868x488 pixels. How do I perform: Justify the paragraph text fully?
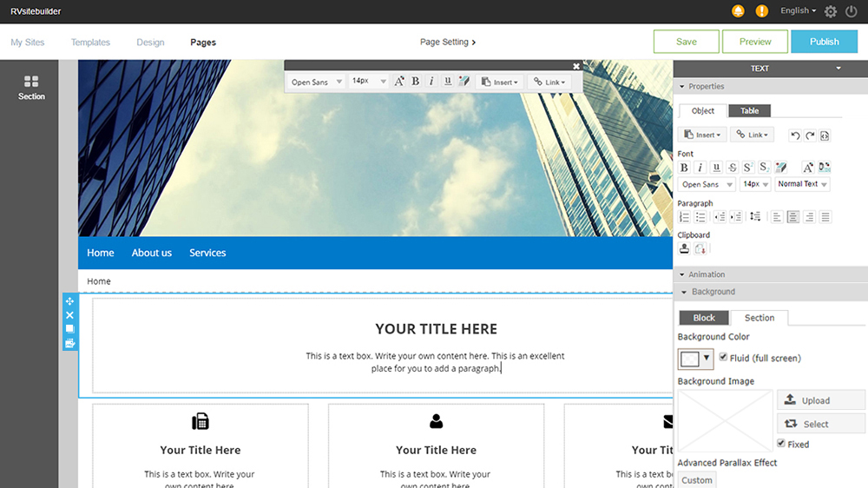pos(825,217)
